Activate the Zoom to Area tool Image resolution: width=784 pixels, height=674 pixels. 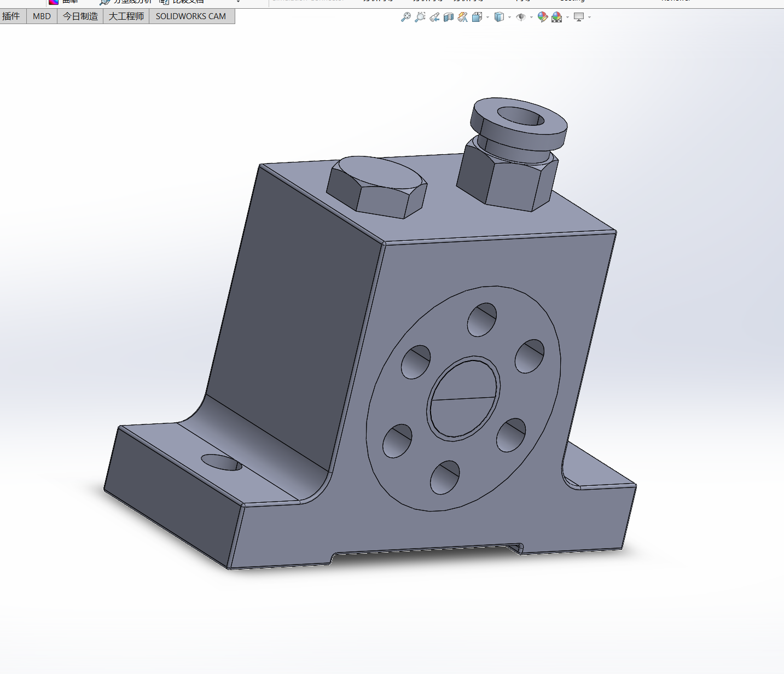pyautogui.click(x=420, y=17)
